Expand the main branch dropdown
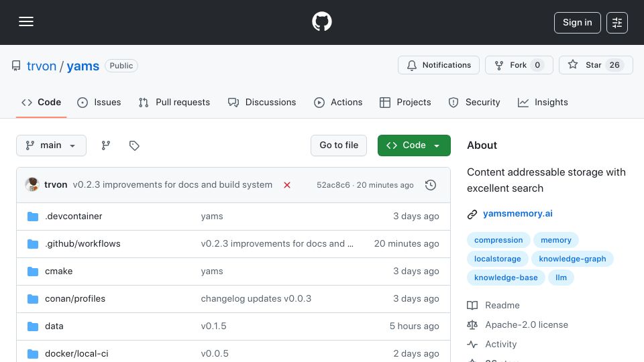 [52, 145]
